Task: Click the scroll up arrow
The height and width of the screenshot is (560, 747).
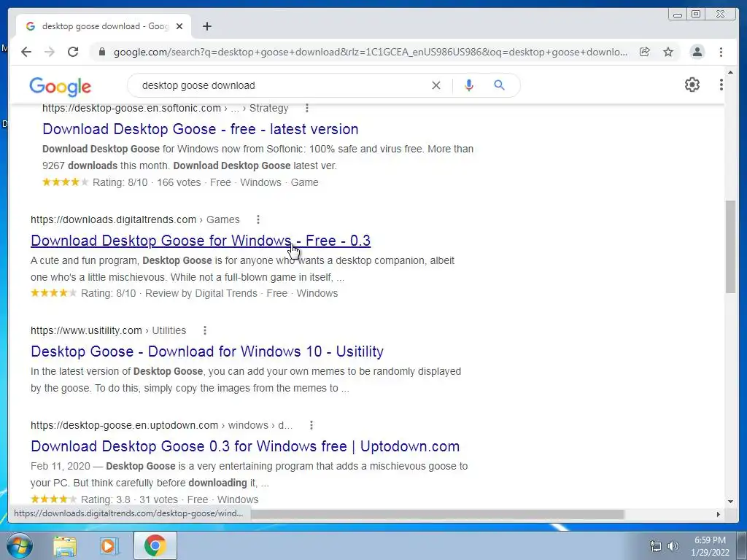Action: 730,72
